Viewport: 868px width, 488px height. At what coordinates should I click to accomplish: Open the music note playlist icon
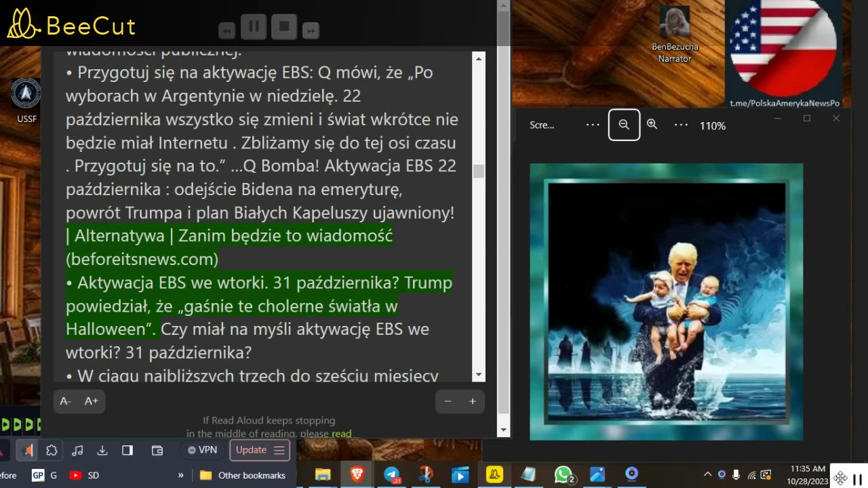click(77, 450)
